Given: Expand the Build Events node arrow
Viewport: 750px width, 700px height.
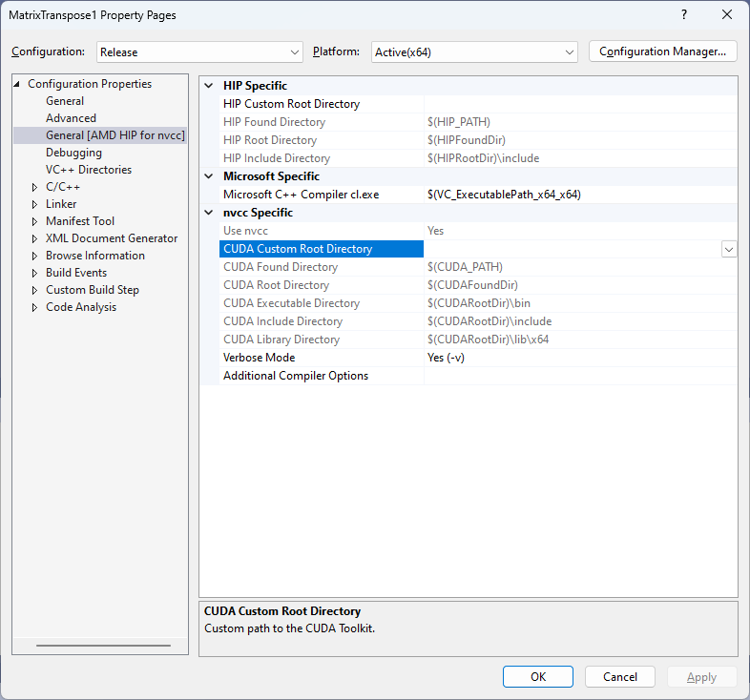Looking at the screenshot, I should (x=35, y=273).
